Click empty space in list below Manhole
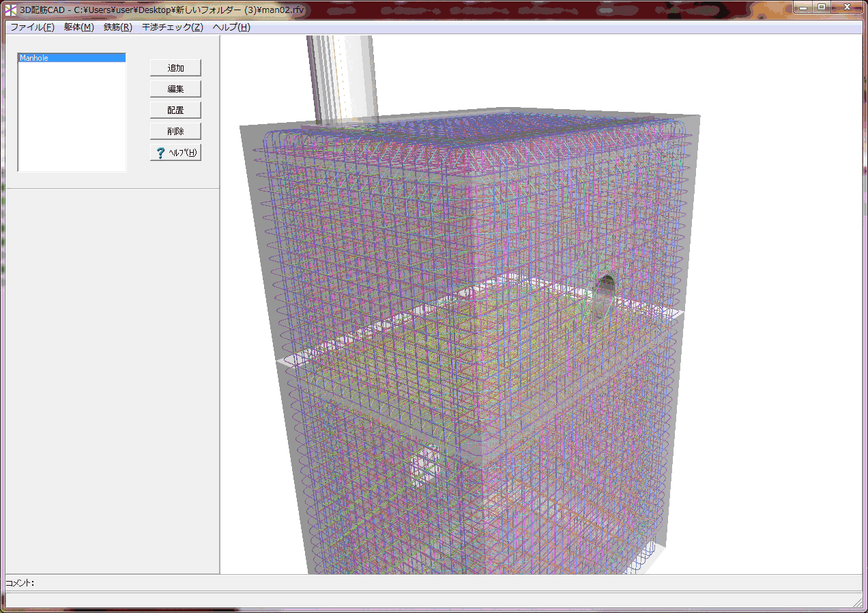Screen dimensions: 868x613 pos(71,116)
